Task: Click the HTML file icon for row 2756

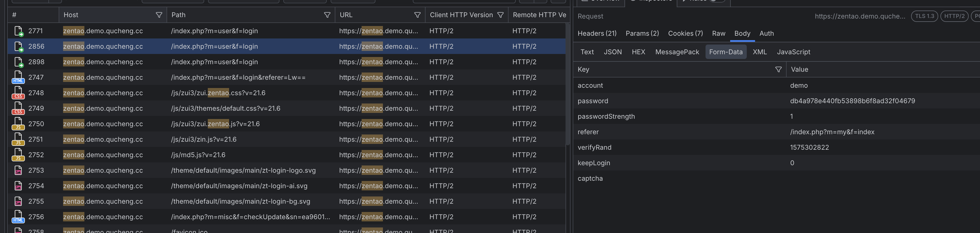Action: coord(18,217)
